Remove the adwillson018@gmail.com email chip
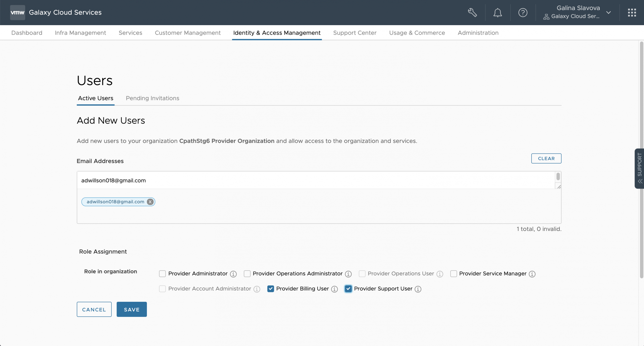 tap(150, 202)
